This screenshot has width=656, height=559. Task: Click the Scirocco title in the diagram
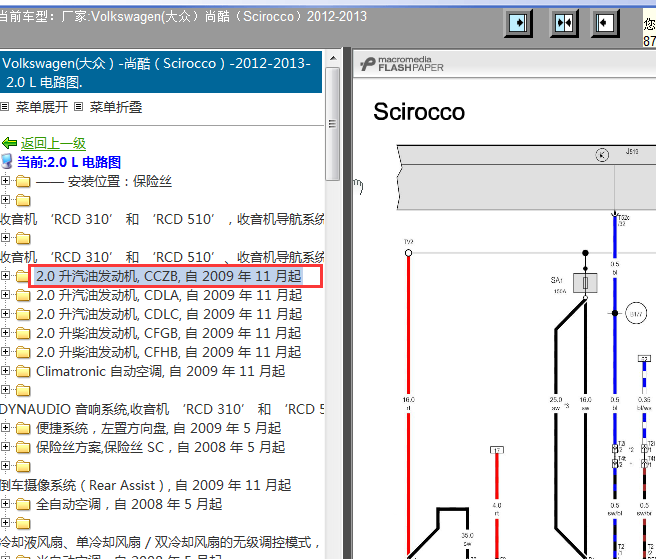coord(419,112)
